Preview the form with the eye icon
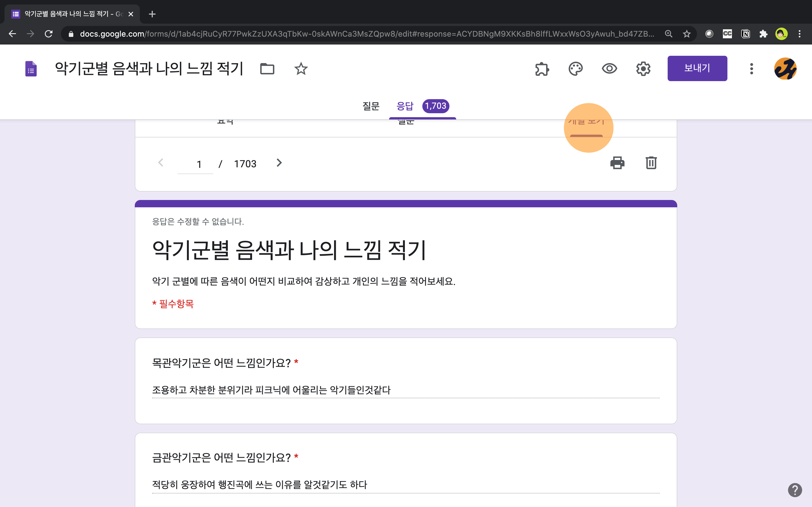812x507 pixels. point(609,69)
